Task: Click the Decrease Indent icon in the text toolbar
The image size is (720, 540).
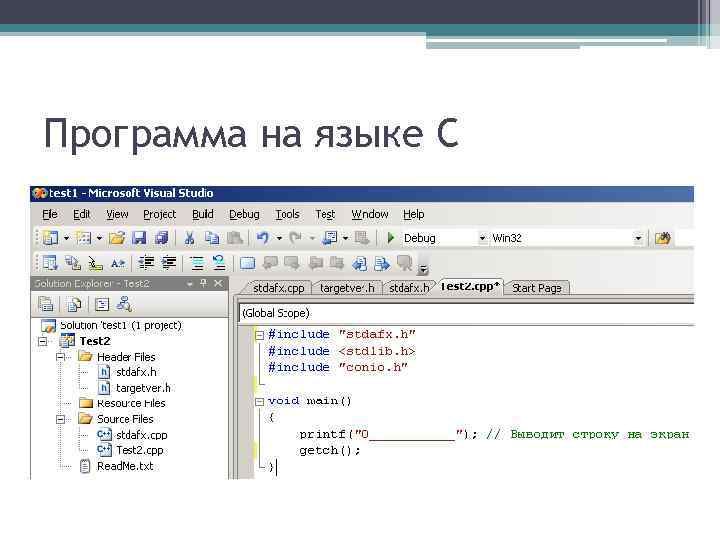Action: point(146,263)
